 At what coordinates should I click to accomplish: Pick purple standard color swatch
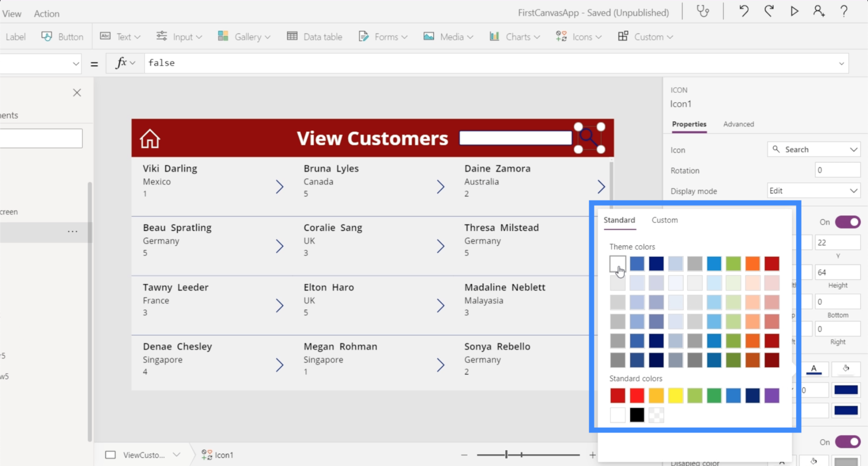click(x=771, y=395)
